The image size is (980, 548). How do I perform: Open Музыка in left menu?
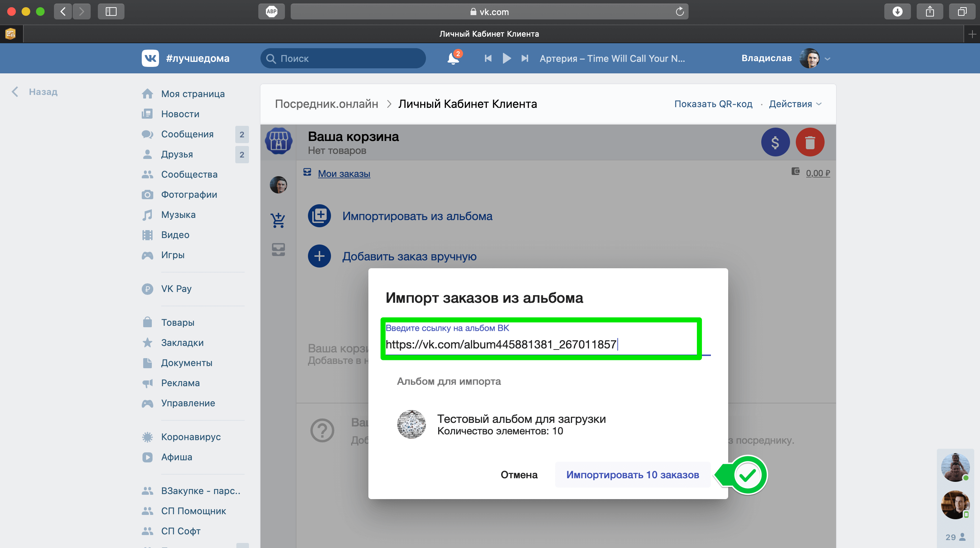click(x=178, y=214)
